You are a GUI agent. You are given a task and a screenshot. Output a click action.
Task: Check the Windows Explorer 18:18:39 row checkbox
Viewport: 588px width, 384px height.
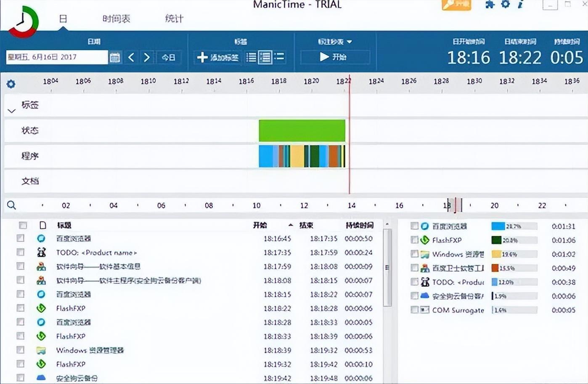[x=20, y=350]
